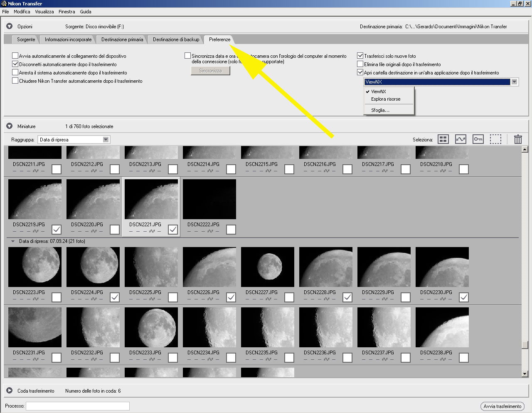Click the 'Sorgente: Disco rimovibile (F:)' text
Image resolution: width=532 pixels, height=413 pixels.
(94, 27)
